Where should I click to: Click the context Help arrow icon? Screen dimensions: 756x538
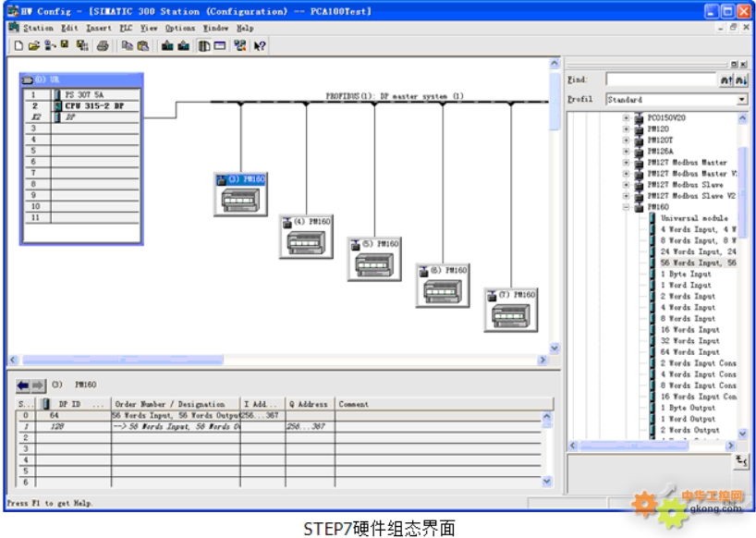pos(260,46)
